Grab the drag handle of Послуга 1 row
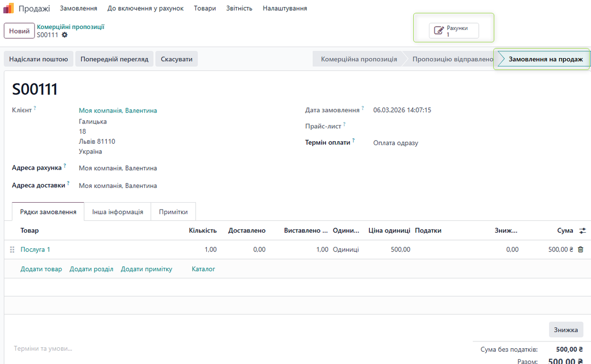The height and width of the screenshot is (364, 591). [x=12, y=250]
